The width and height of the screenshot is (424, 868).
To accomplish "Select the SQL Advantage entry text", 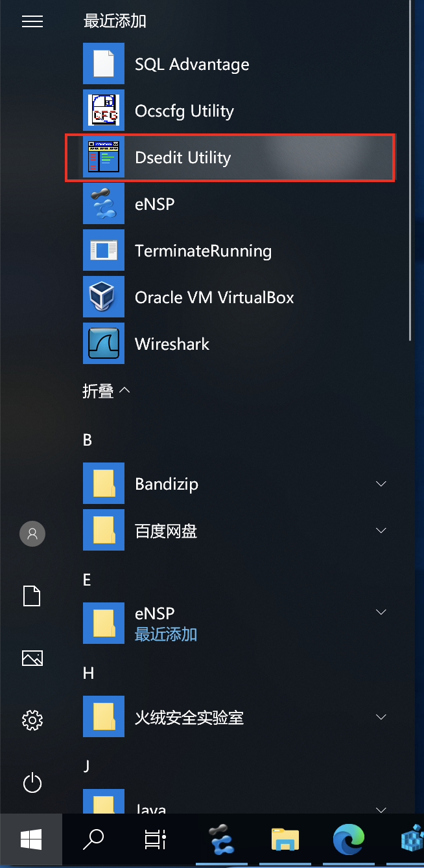I will (x=192, y=64).
